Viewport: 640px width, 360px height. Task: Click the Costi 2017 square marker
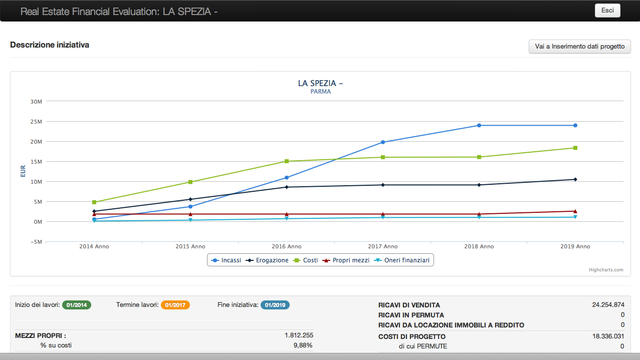point(383,157)
